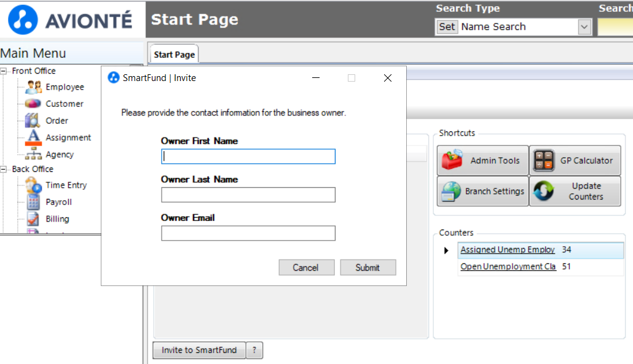Select Agency in the Main Menu tree
The width and height of the screenshot is (633, 364).
click(60, 155)
